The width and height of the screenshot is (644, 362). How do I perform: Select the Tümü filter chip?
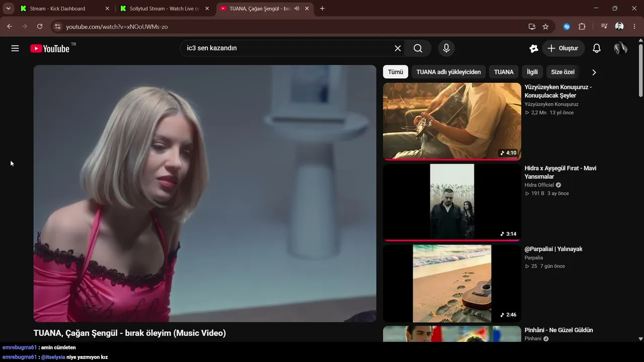395,72
